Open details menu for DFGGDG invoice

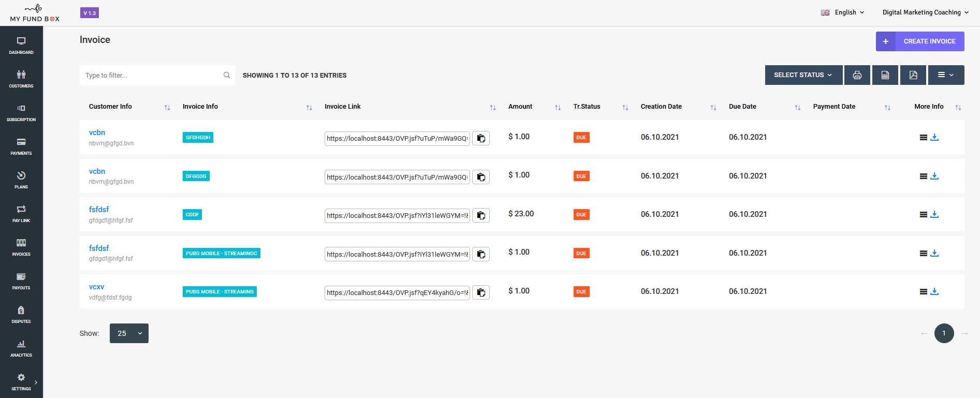923,176
